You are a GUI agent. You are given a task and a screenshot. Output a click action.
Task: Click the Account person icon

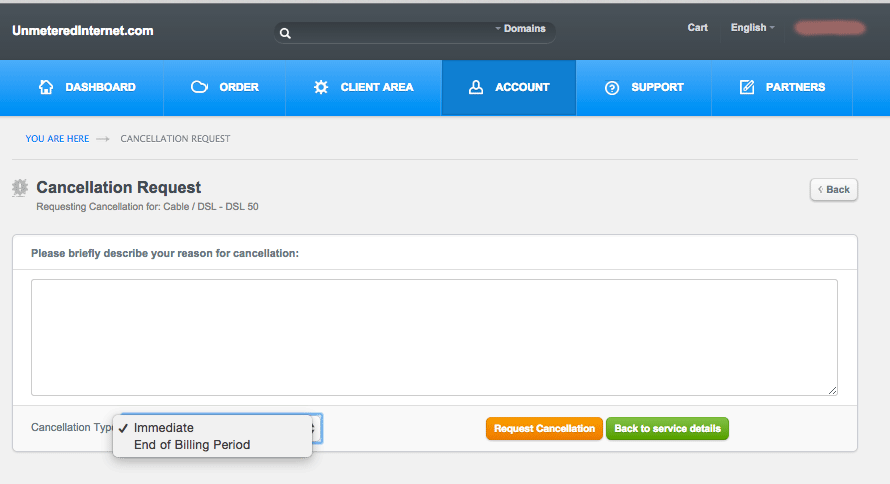click(476, 87)
